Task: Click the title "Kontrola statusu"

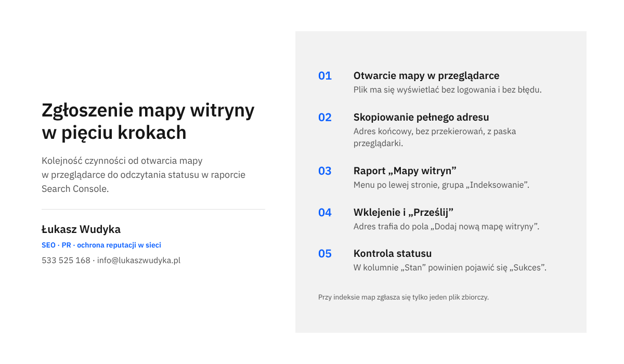Action: (393, 254)
